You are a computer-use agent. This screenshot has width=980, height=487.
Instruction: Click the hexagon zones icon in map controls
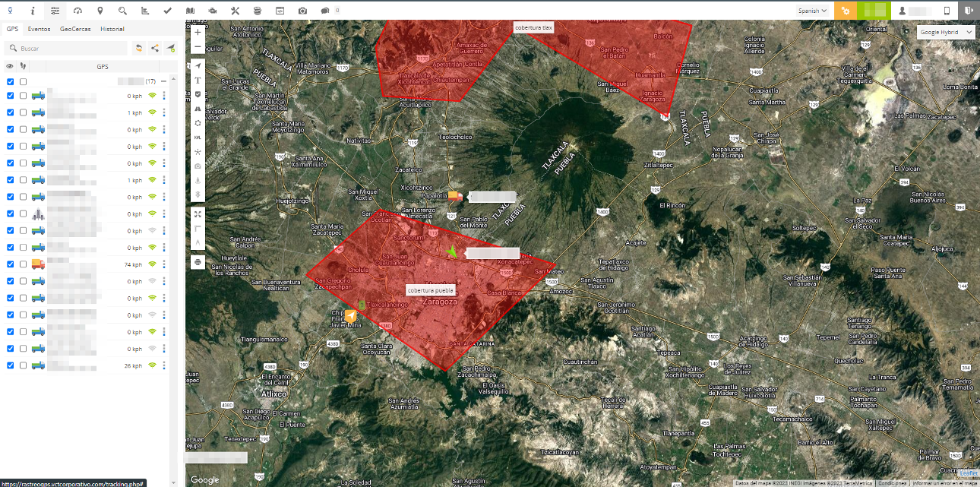coord(198,123)
